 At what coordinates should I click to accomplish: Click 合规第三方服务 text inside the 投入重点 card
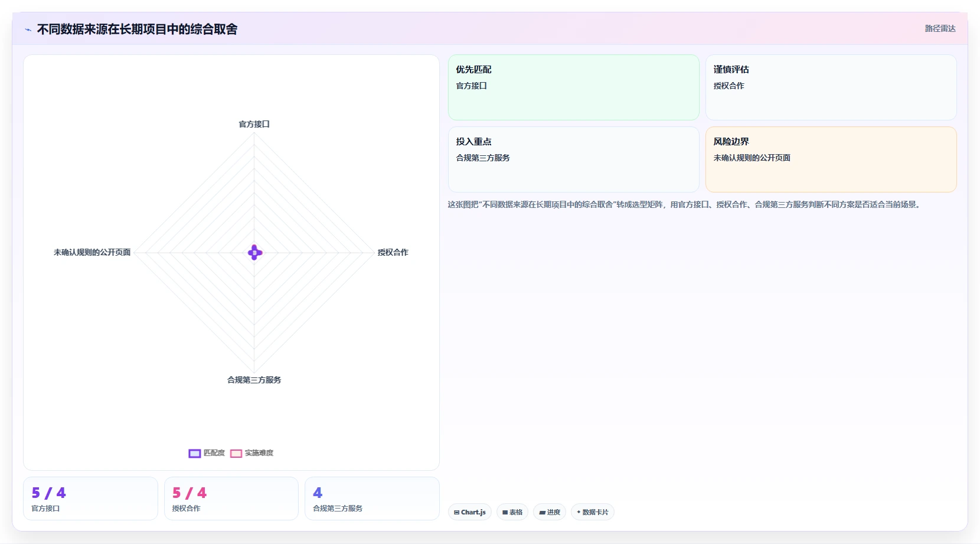[483, 158]
